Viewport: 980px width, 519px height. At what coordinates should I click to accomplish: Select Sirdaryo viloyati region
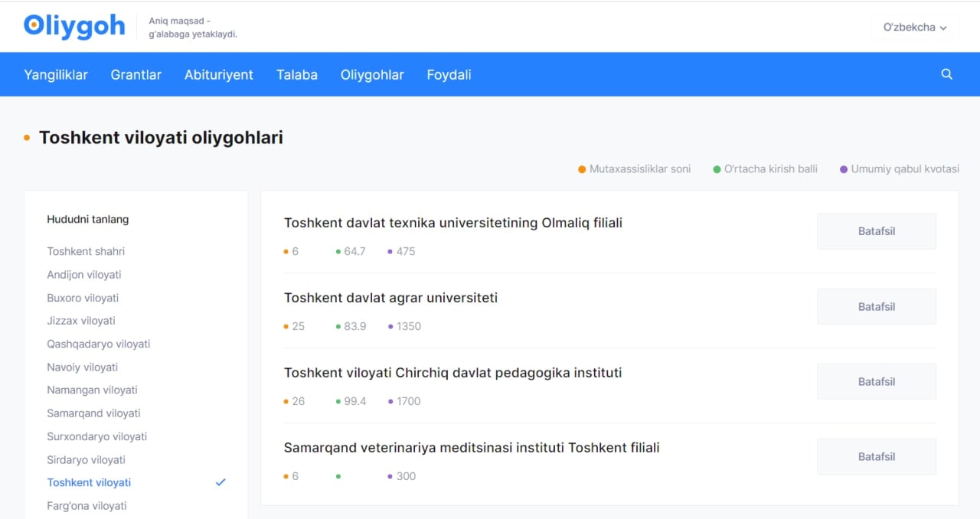86,459
